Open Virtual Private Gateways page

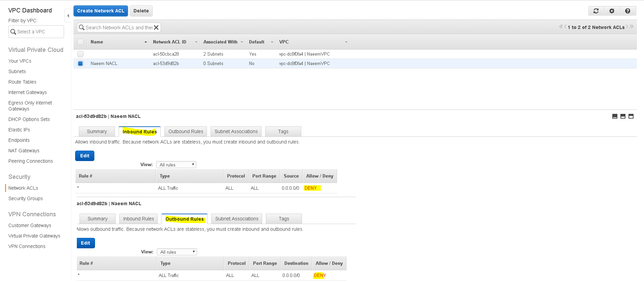[34, 236]
